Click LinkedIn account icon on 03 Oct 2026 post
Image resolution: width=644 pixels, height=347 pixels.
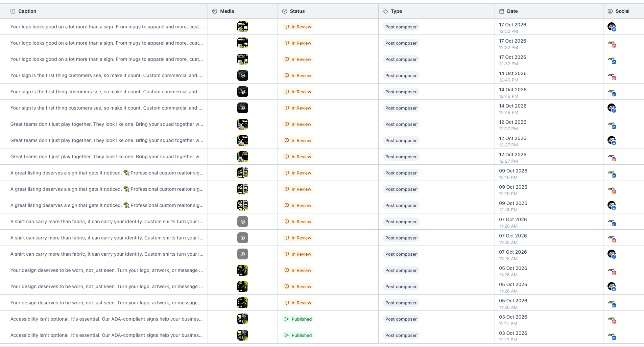click(x=612, y=336)
